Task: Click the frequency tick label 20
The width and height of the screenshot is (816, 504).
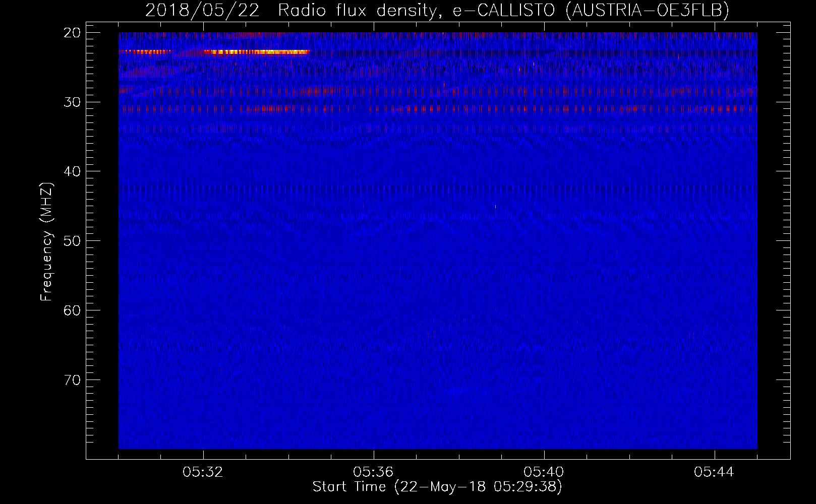Action: 72,33
